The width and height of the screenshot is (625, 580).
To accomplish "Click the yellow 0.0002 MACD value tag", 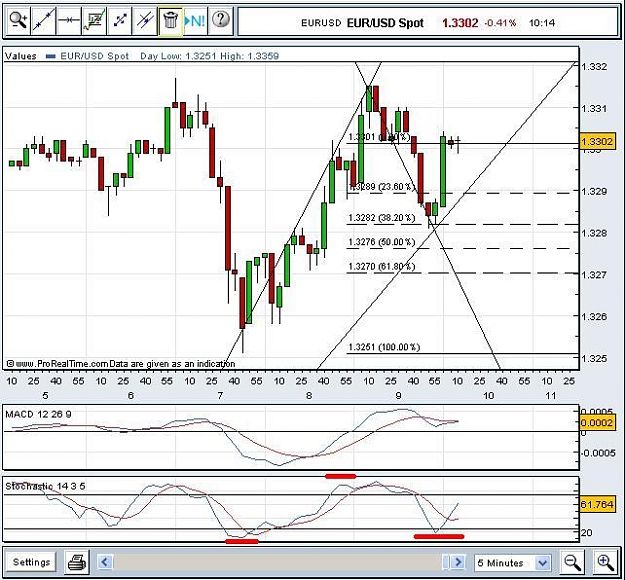I will 597,422.
